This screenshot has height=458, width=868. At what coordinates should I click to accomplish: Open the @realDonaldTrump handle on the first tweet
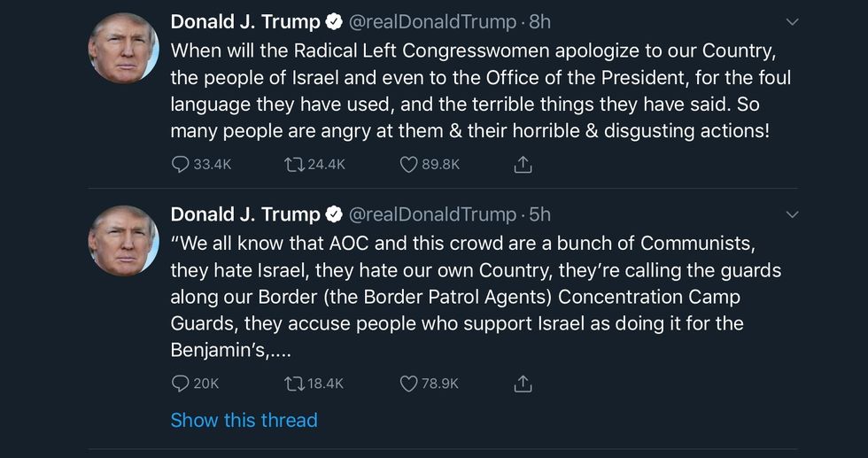(433, 21)
